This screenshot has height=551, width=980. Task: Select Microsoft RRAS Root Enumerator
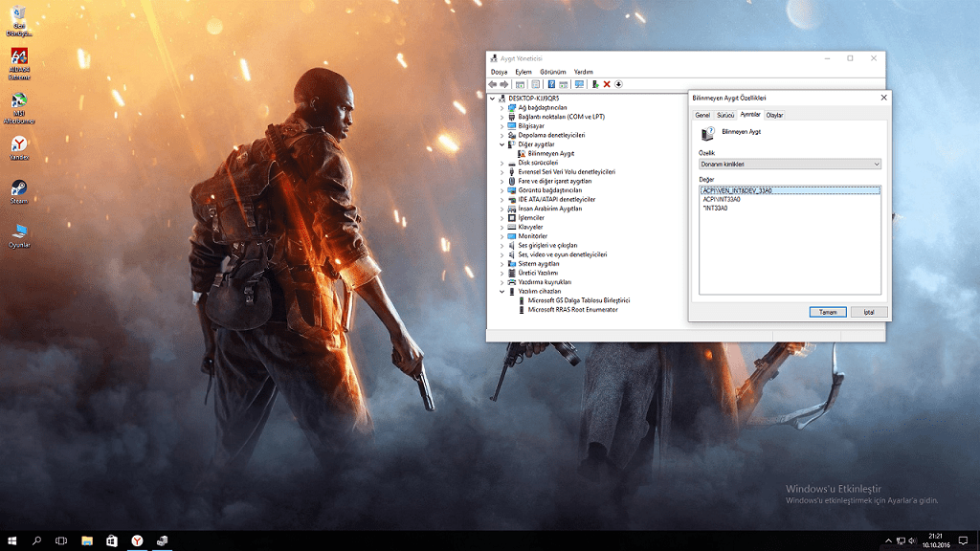coord(572,309)
